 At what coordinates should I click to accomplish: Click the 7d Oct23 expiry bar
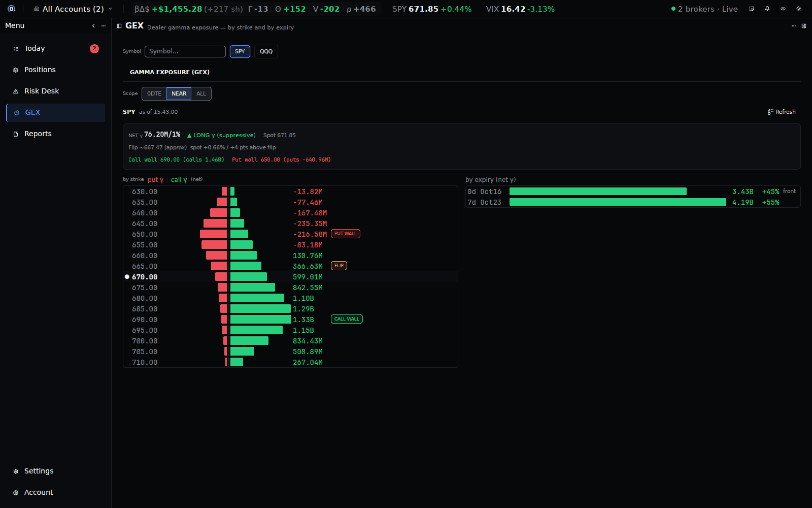(618, 202)
